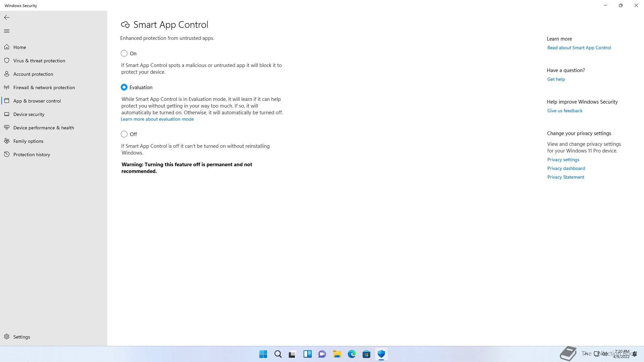Select the On radio button
Image resolution: width=644 pixels, height=362 pixels.
(124, 53)
